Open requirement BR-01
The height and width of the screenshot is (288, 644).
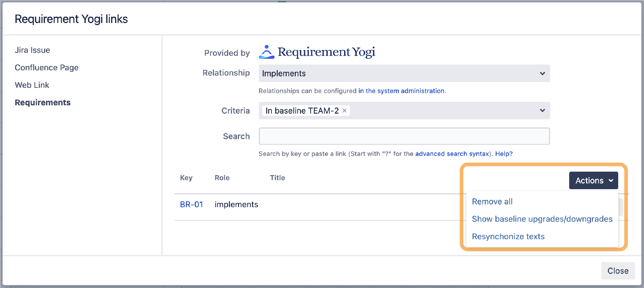[x=191, y=204]
